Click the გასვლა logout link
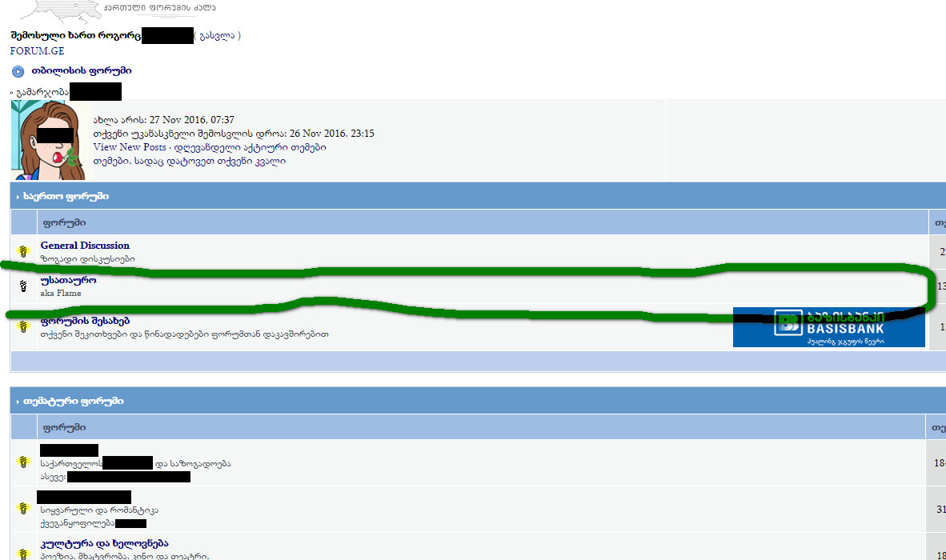Image resolution: width=946 pixels, height=560 pixels. click(217, 35)
